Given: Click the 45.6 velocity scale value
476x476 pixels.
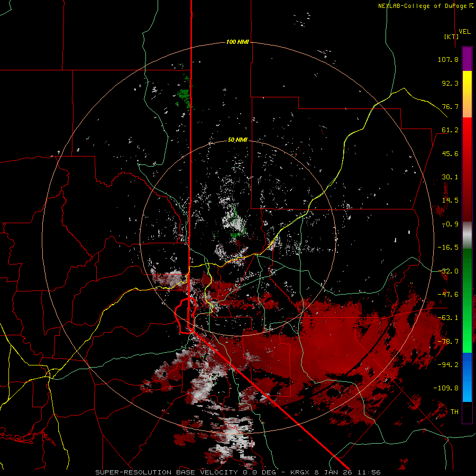Looking at the screenshot, I should (x=450, y=153).
